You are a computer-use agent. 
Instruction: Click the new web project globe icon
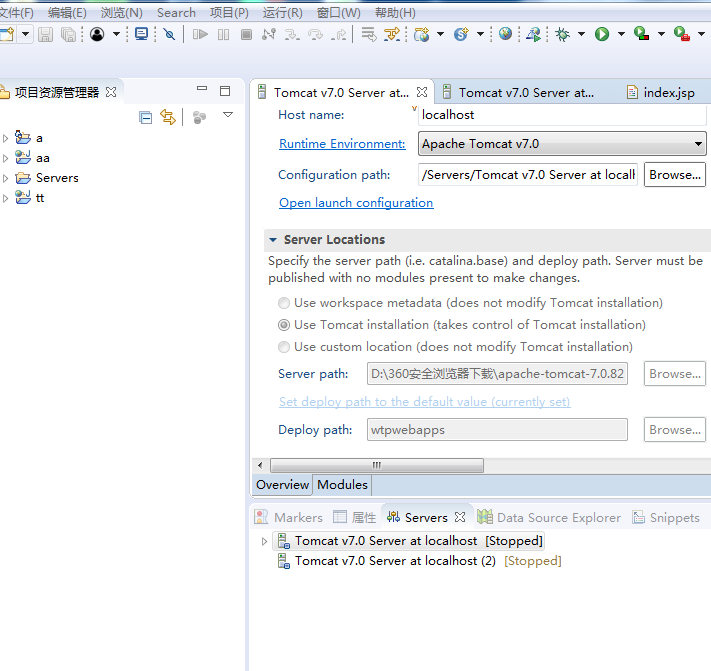click(x=422, y=34)
